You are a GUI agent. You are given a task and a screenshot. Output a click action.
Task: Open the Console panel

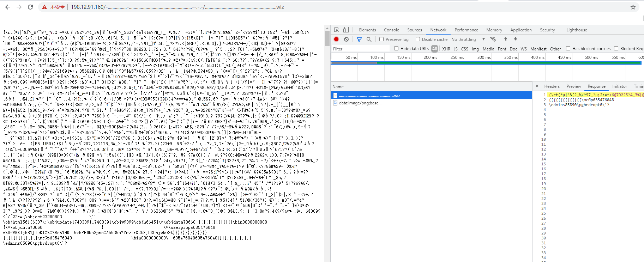[392, 30]
